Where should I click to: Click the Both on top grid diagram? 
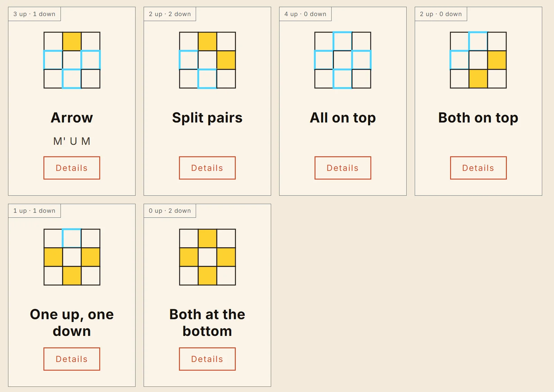click(x=478, y=60)
